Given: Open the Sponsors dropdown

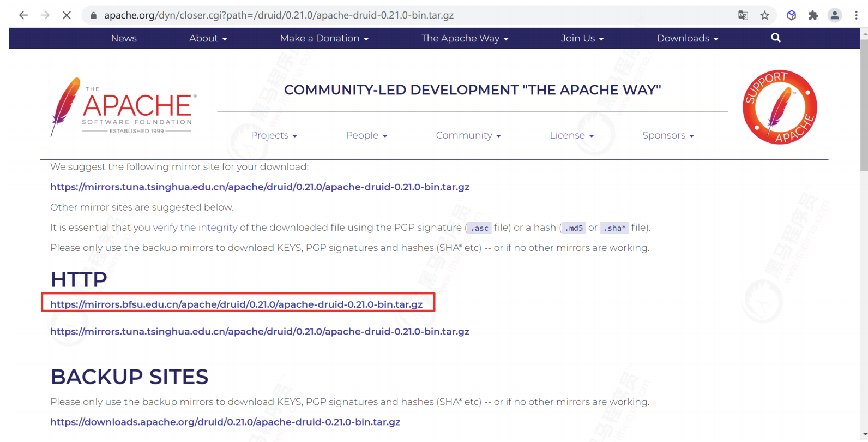Looking at the screenshot, I should [x=668, y=135].
